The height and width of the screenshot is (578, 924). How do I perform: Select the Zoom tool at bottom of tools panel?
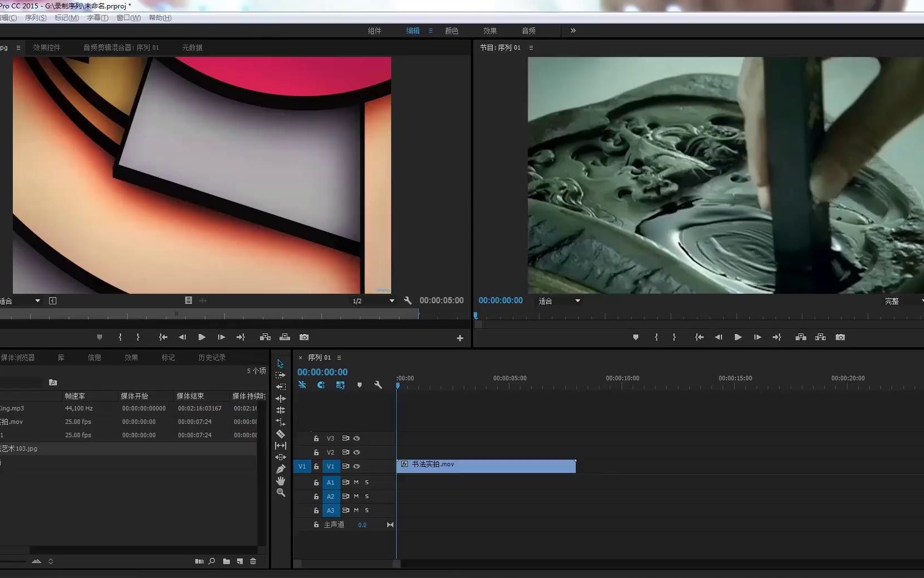click(281, 490)
